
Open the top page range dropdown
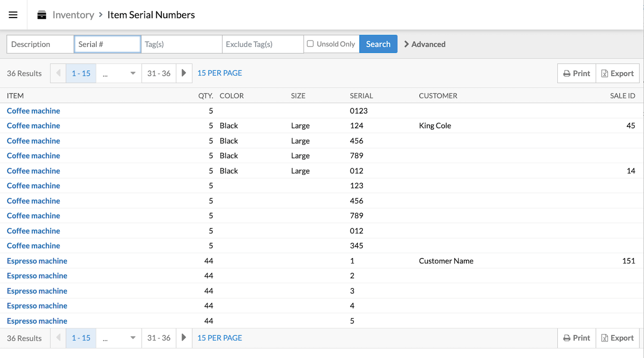(119, 73)
